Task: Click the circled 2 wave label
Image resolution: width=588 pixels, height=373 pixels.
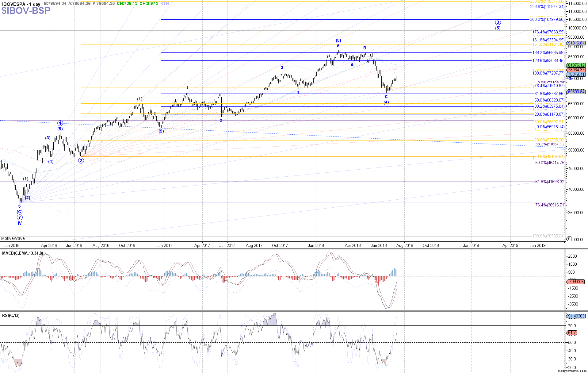Action: click(x=81, y=160)
